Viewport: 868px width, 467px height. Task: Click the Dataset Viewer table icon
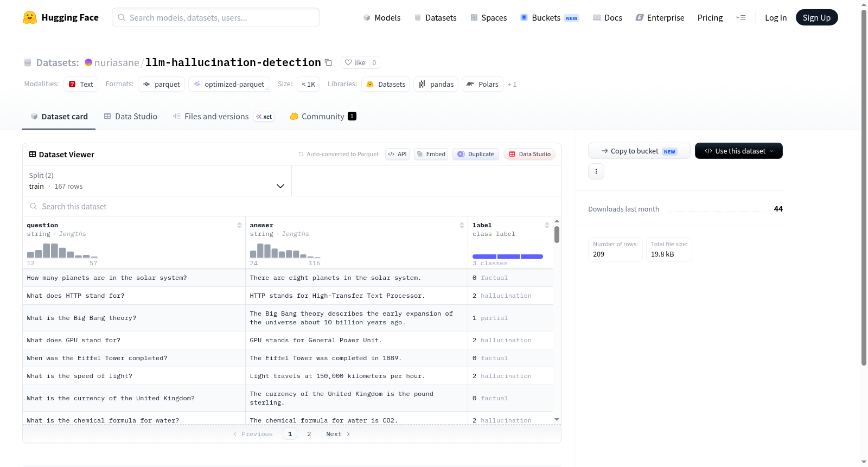tap(33, 155)
